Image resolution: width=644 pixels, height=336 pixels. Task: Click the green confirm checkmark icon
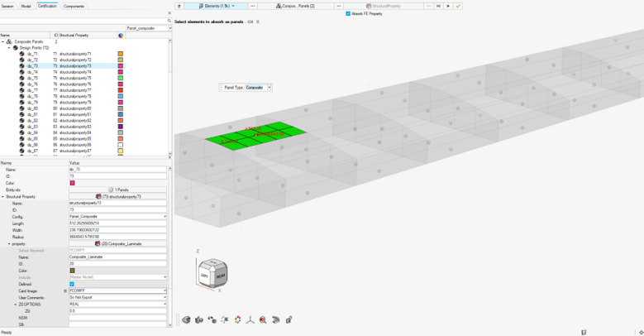[458, 6]
